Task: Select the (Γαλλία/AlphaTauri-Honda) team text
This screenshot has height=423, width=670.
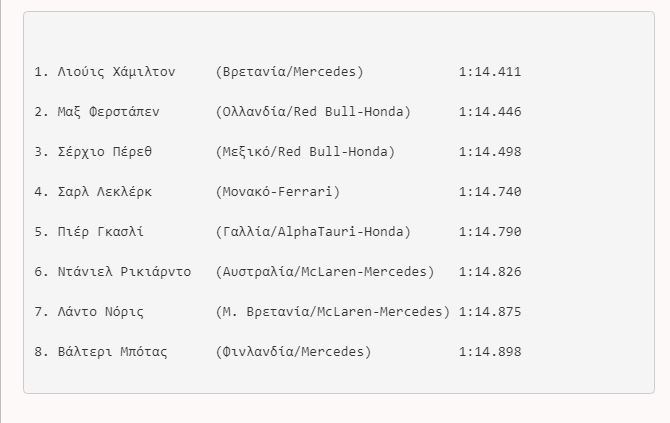Action: [x=312, y=232]
